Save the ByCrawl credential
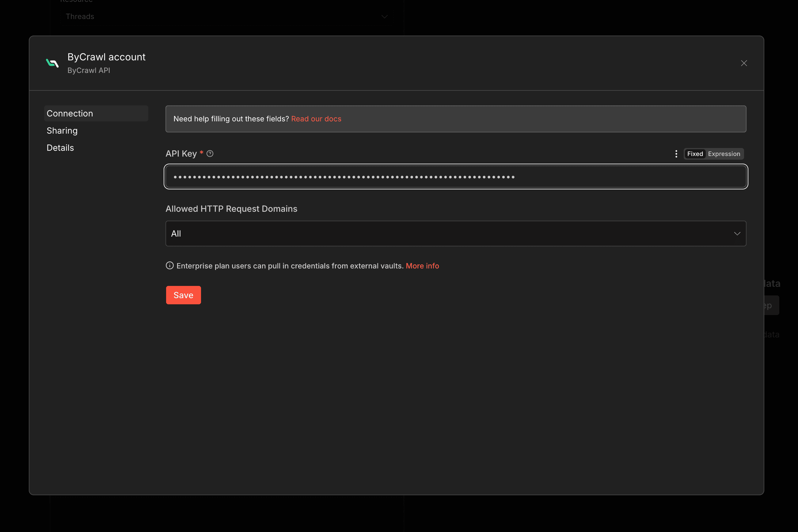The image size is (798, 532). [183, 295]
